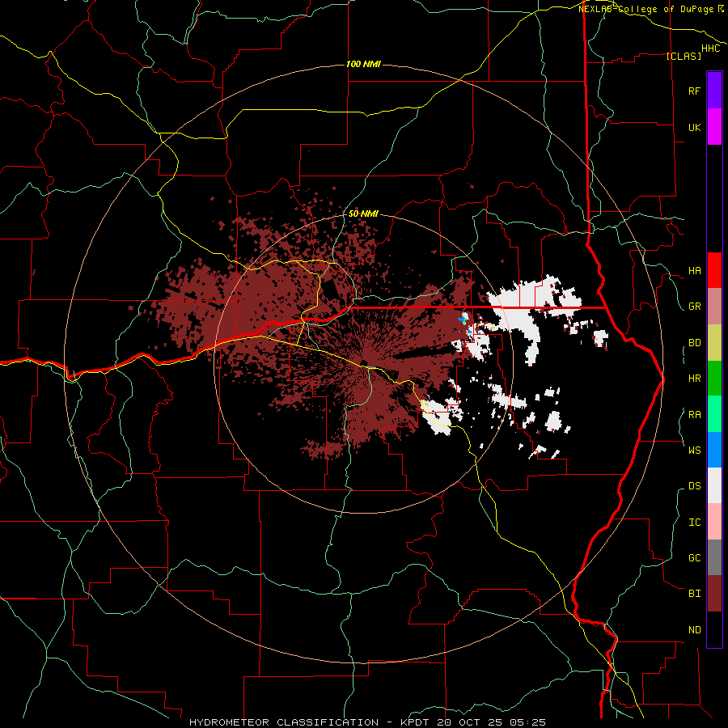The width and height of the screenshot is (728, 728).
Task: Click the GR legend label
Action: coord(694,307)
